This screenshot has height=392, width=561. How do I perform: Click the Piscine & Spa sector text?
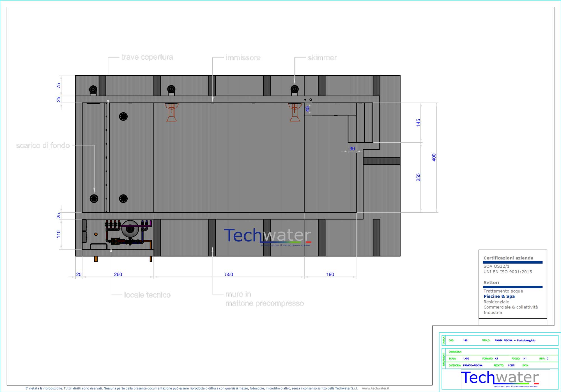[499, 296]
